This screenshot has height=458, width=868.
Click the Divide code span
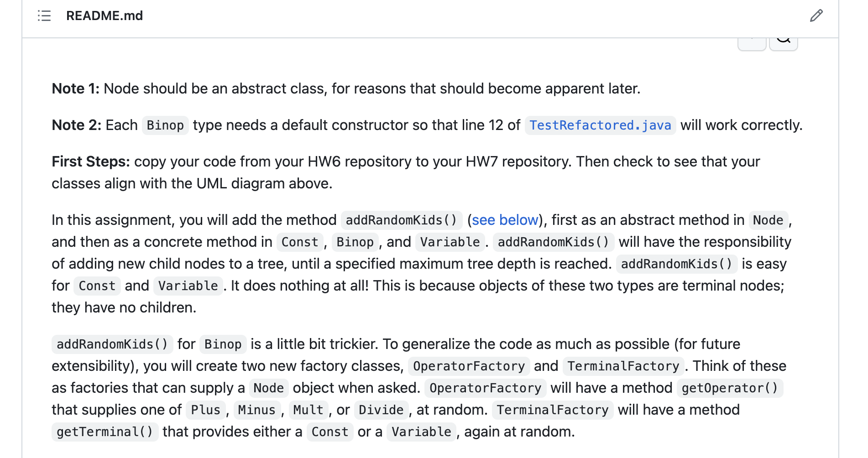(x=382, y=410)
